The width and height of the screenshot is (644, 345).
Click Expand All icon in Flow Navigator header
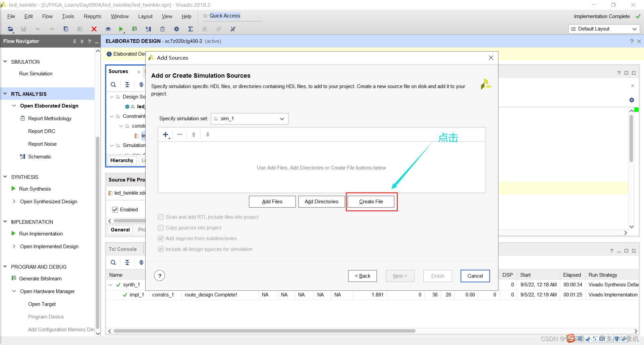point(82,41)
